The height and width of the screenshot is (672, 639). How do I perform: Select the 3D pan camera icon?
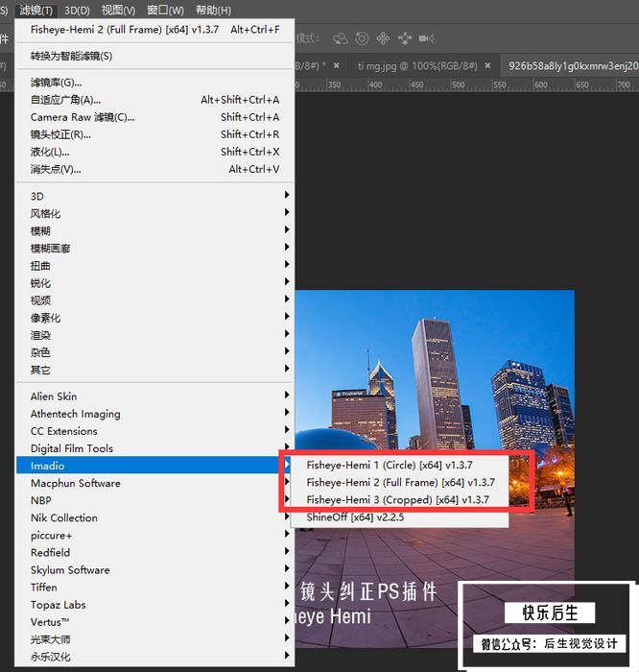point(383,38)
